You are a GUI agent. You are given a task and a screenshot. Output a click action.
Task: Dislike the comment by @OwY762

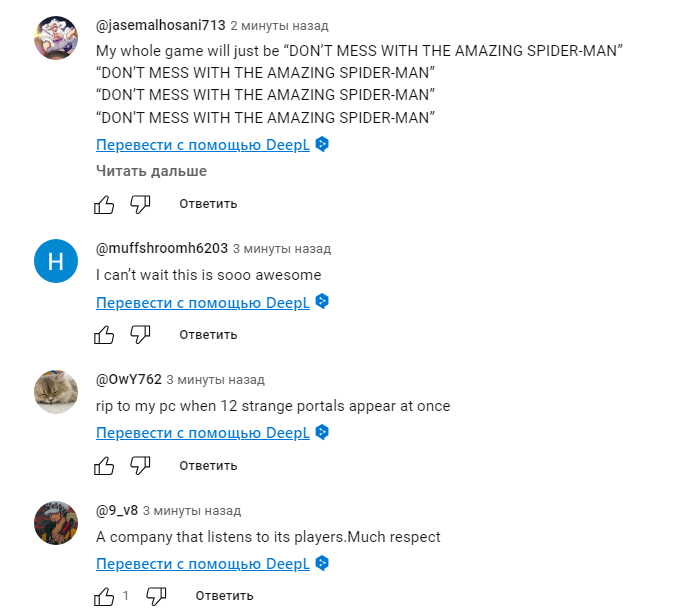click(140, 466)
